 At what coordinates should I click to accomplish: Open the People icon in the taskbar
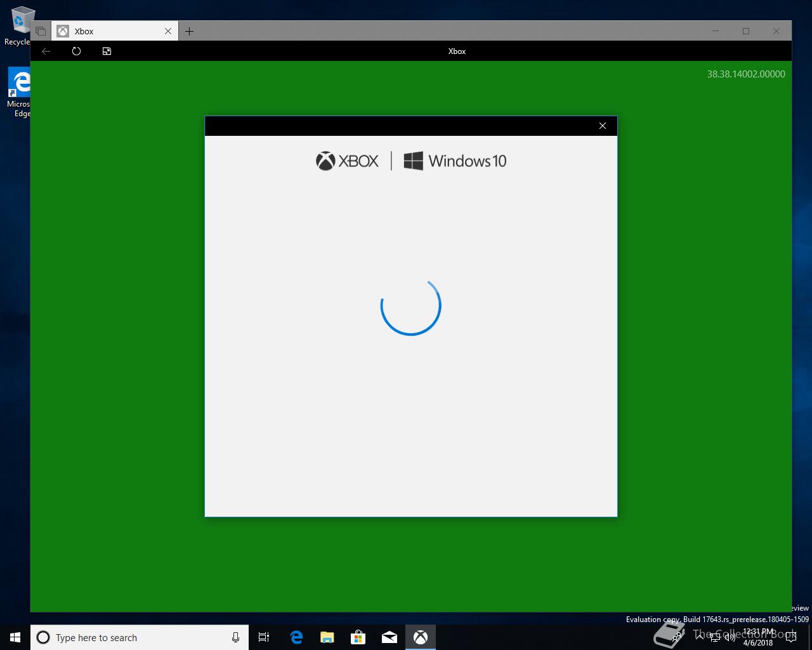pyautogui.click(x=677, y=637)
